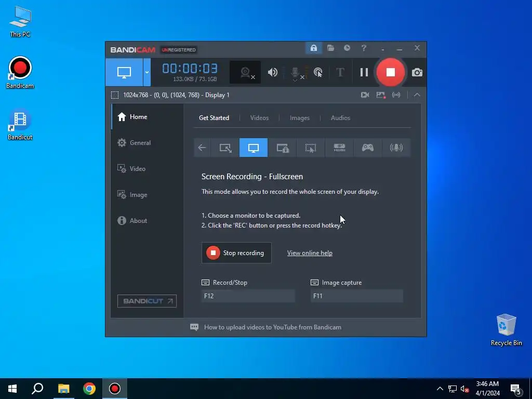
Task: Toggle the mouse click effect icon
Action: pos(318,72)
